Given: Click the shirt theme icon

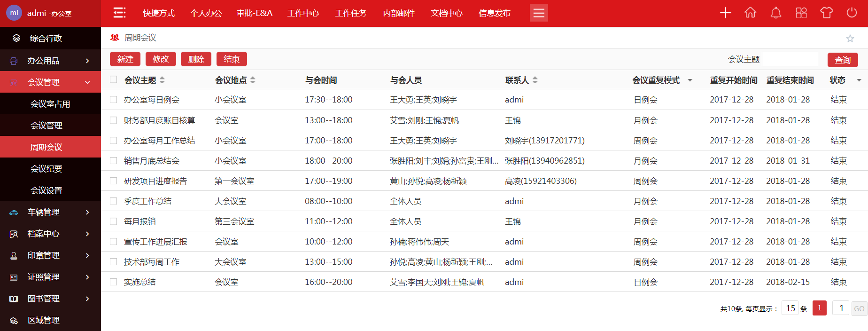Looking at the screenshot, I should [827, 13].
